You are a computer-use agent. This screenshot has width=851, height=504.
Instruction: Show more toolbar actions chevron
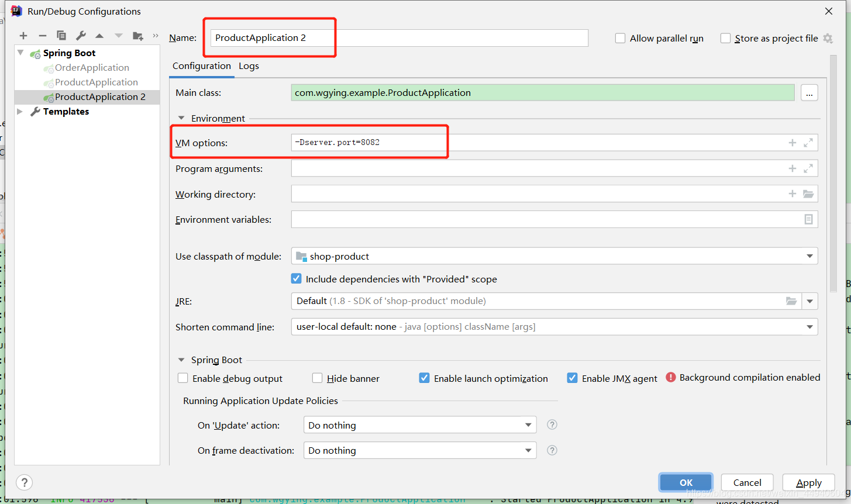pos(156,36)
